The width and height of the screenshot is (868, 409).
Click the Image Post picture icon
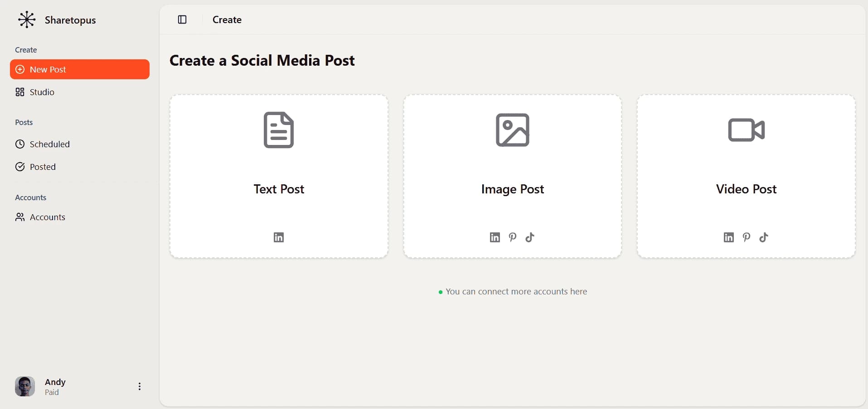coord(513,130)
